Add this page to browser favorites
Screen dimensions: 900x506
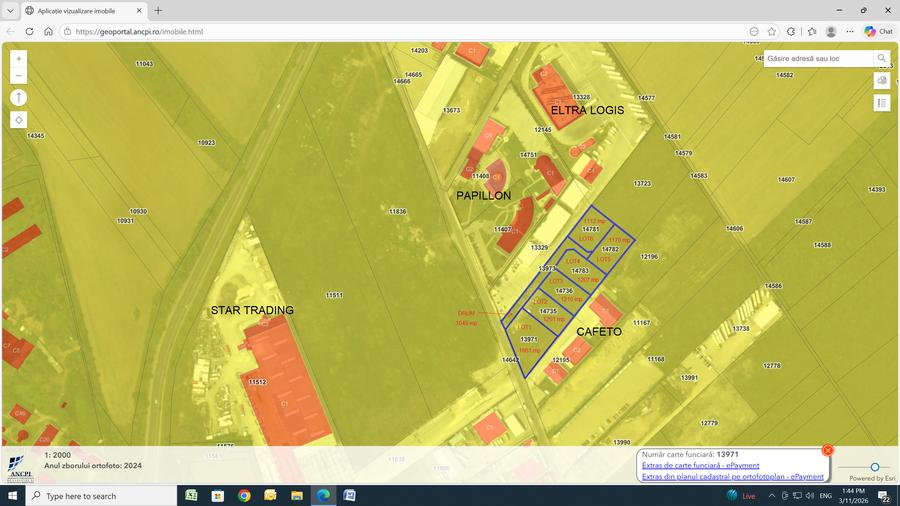(772, 31)
